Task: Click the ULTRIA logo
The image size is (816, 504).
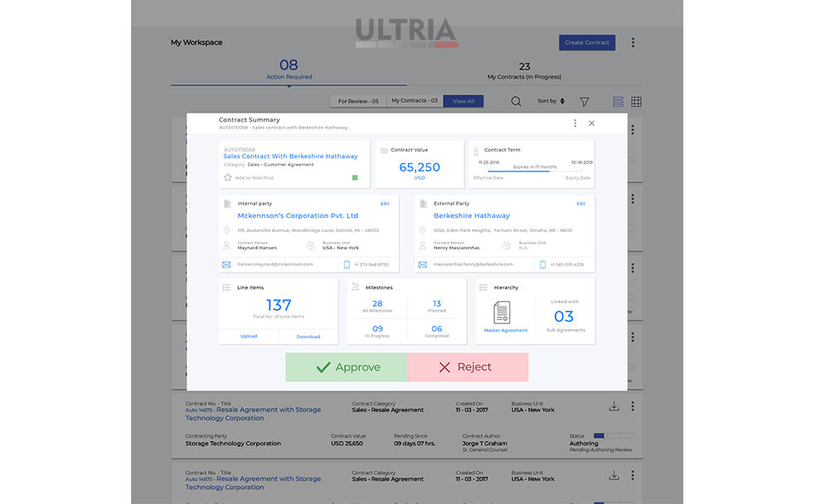Action: tap(406, 33)
